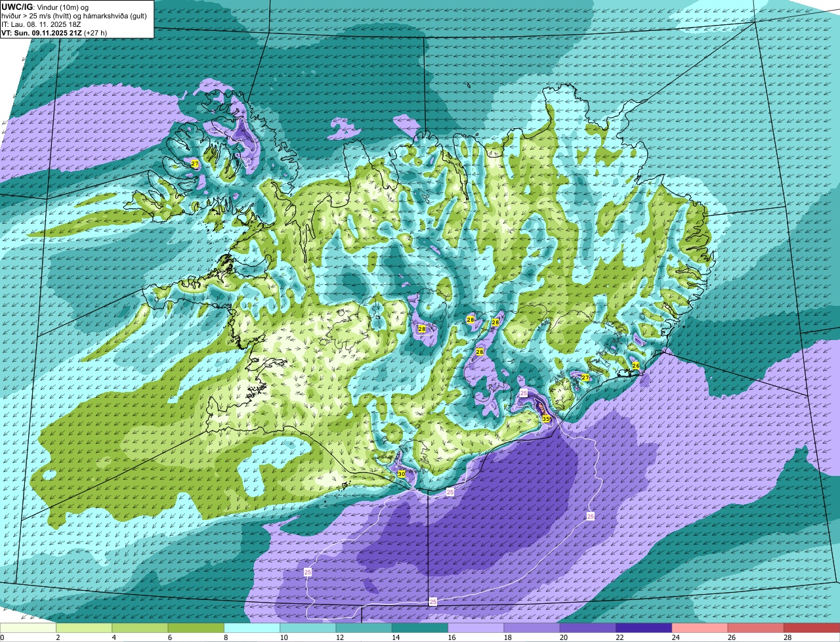This screenshot has height=642, width=840.
Task: Click the yellow 26 gust label near east coast
Action: 635,365
